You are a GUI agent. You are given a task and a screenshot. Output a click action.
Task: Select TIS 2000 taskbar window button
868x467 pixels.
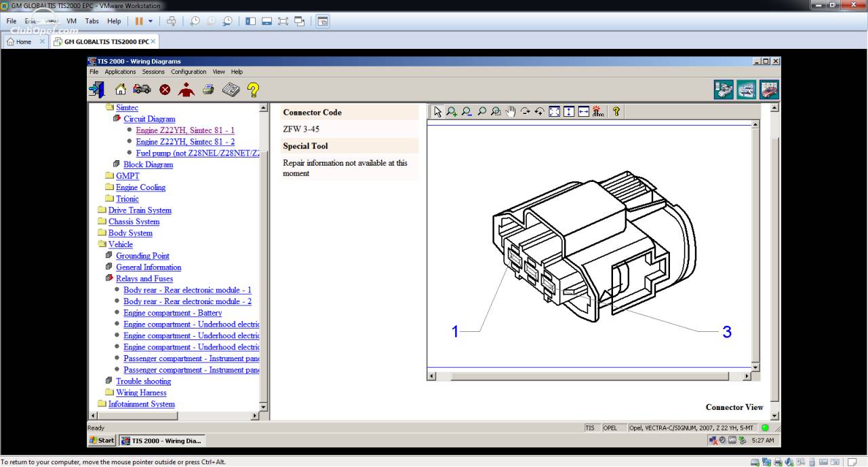161,441
